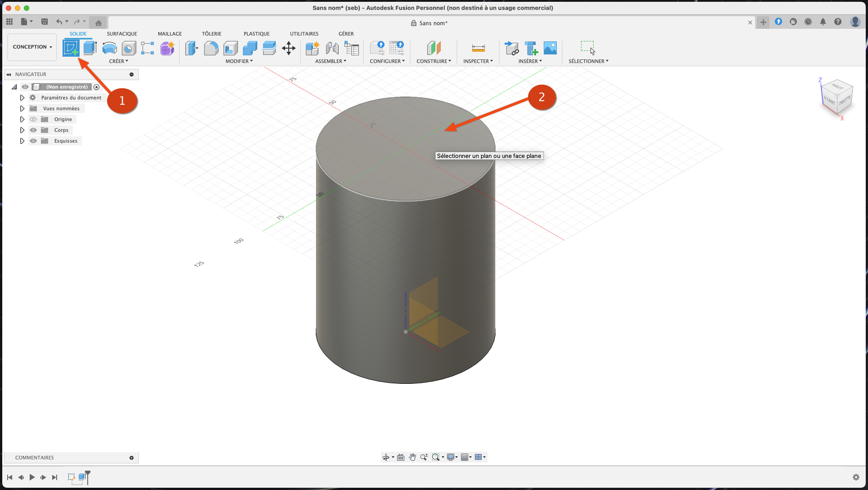Screen dimensions: 868x490
Task: Select the Extrude tool icon
Action: (90, 48)
